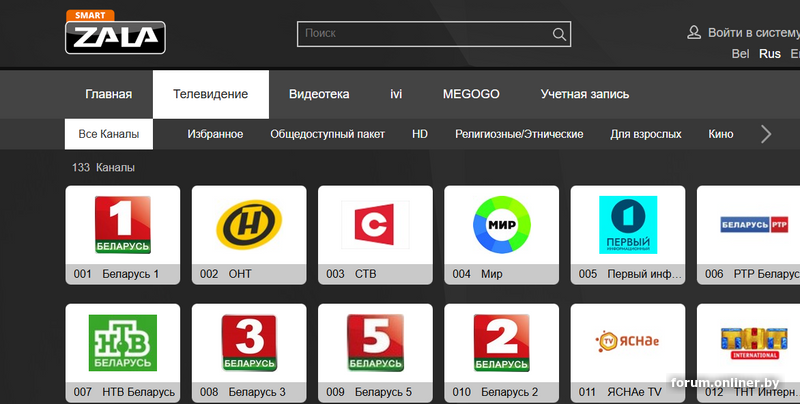This screenshot has height=404, width=800.
Task: Click the '003 СТВ' label
Action: point(351,274)
